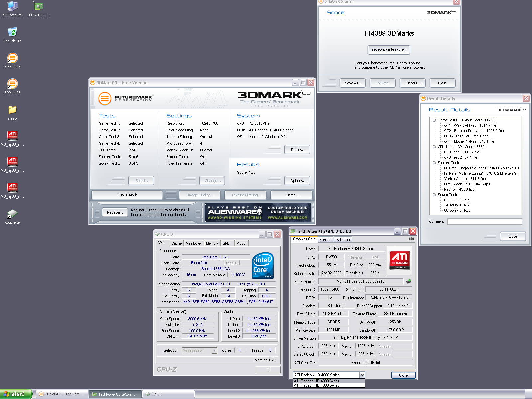The image size is (532, 399).
Task: Open the About tab in CPU-Z
Action: (242, 243)
